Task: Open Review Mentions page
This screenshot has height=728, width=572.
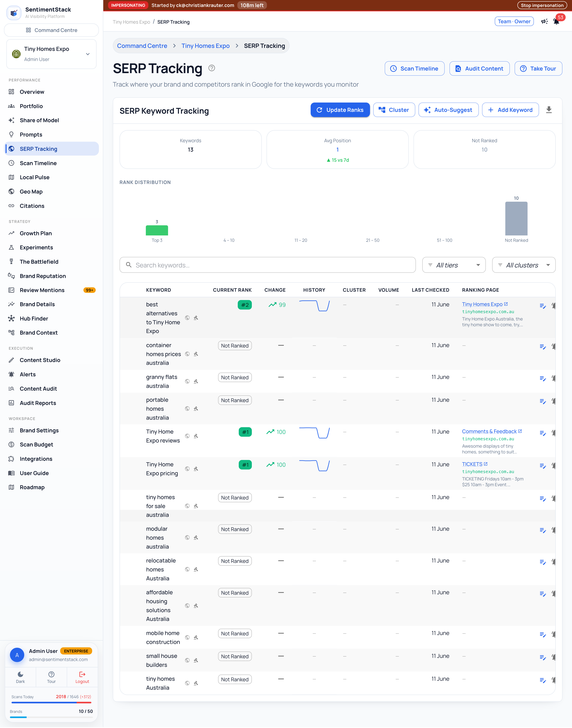Action: pyautogui.click(x=51, y=290)
